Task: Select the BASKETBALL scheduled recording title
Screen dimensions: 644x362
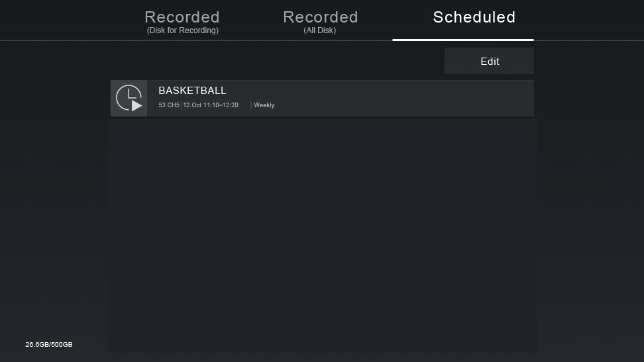Action: pos(192,90)
